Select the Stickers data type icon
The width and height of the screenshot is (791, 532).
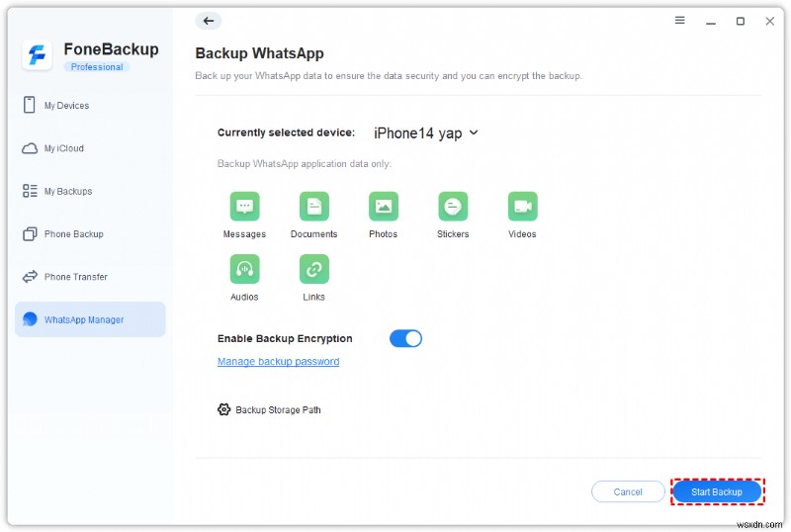pos(453,206)
